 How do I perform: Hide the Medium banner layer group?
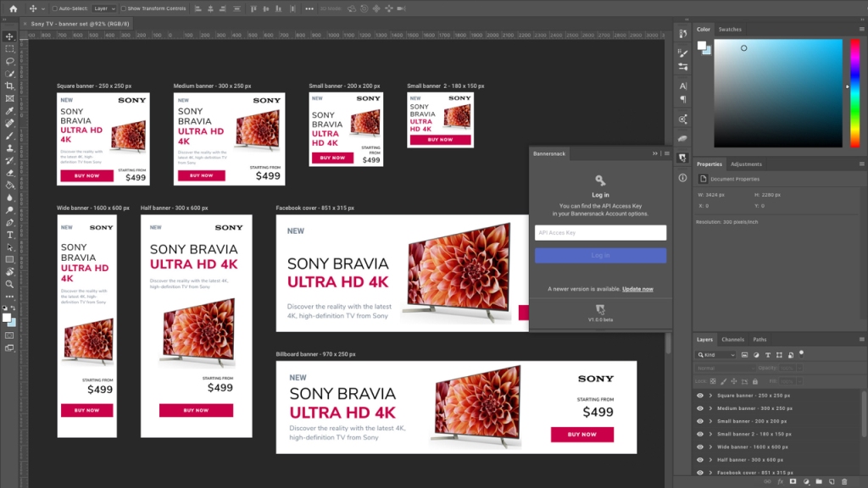[699, 408]
